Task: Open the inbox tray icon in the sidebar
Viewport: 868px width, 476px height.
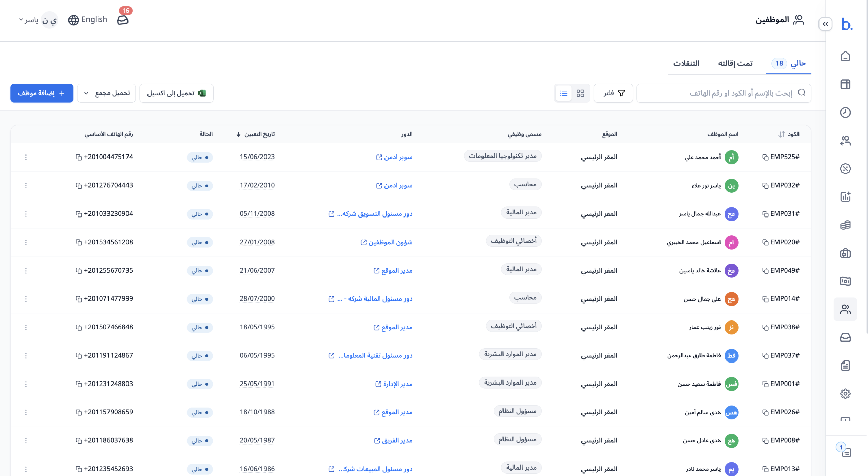Action: click(845, 337)
